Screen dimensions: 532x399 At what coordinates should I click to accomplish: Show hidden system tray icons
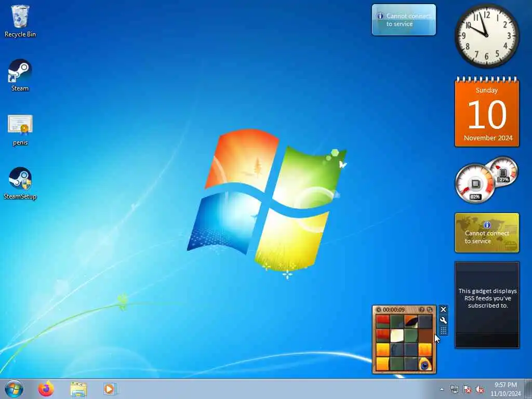click(442, 389)
